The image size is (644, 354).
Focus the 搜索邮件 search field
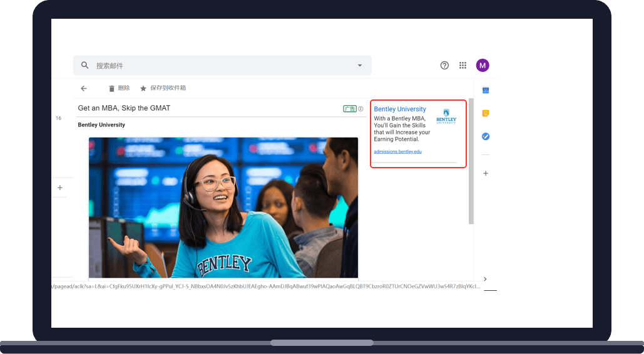pos(222,65)
